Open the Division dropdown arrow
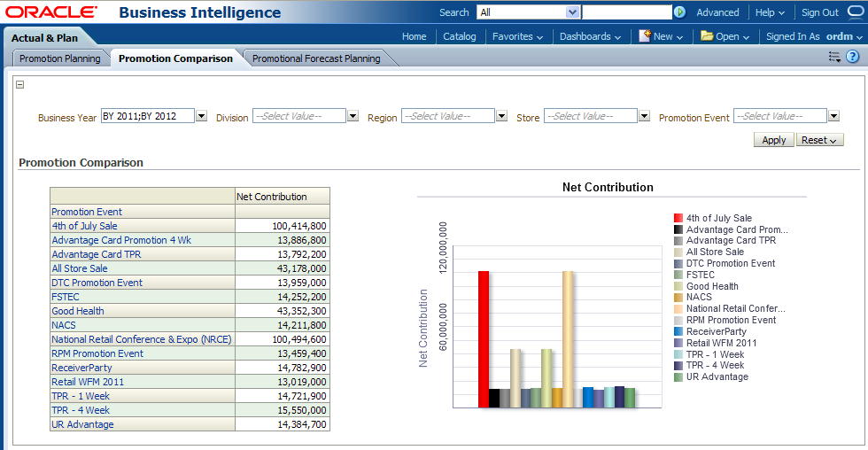The height and width of the screenshot is (450, 868). point(353,116)
